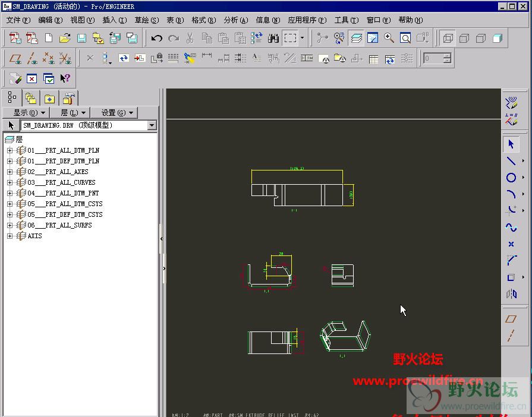Toggle coordinate systems display
Screen dimensions: 532x417
pos(65,59)
